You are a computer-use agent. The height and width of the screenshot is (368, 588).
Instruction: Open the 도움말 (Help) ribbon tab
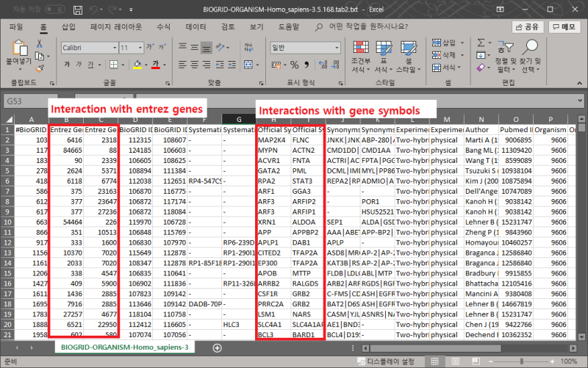coord(289,27)
